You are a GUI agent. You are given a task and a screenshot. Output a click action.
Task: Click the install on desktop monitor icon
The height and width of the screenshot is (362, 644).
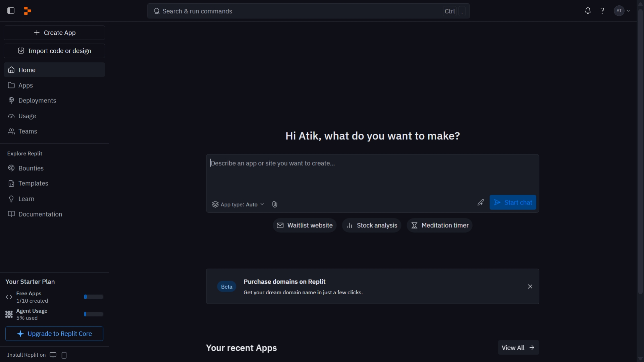(53, 355)
